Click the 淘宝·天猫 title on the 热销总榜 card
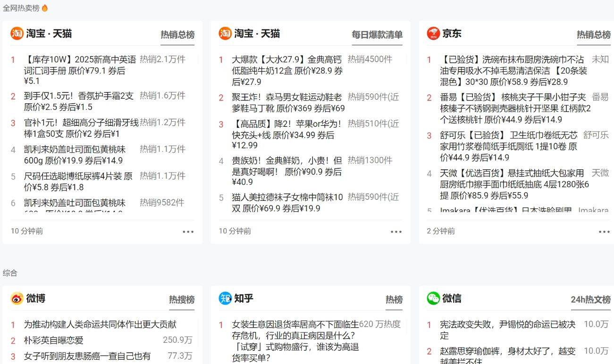This screenshot has height=364, width=614. pos(49,33)
